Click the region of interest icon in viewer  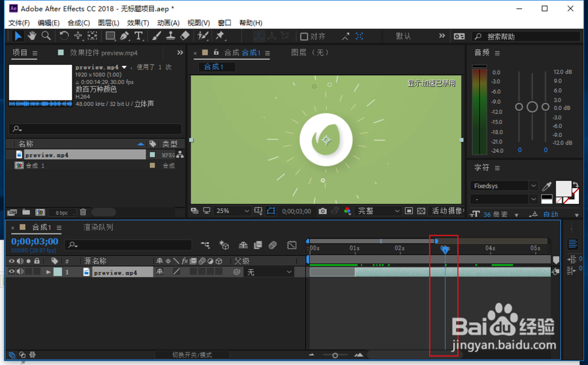pos(409,211)
